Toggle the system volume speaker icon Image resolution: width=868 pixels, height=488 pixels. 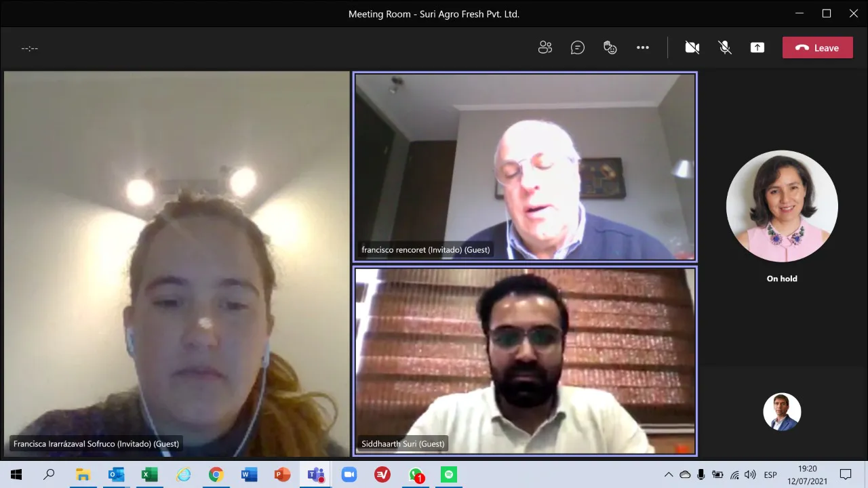750,474
